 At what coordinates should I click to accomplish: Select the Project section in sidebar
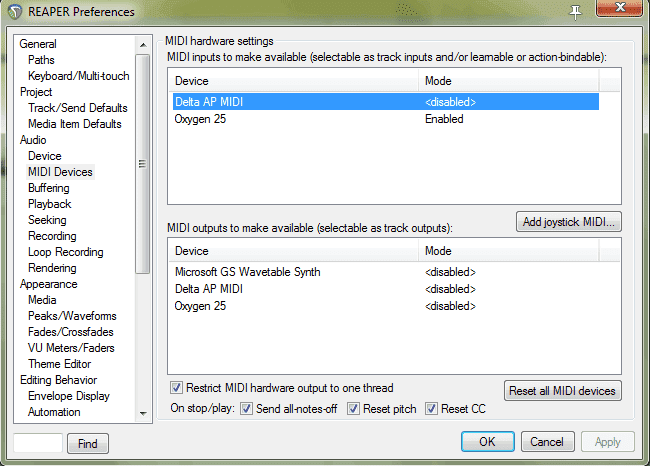[x=36, y=92]
